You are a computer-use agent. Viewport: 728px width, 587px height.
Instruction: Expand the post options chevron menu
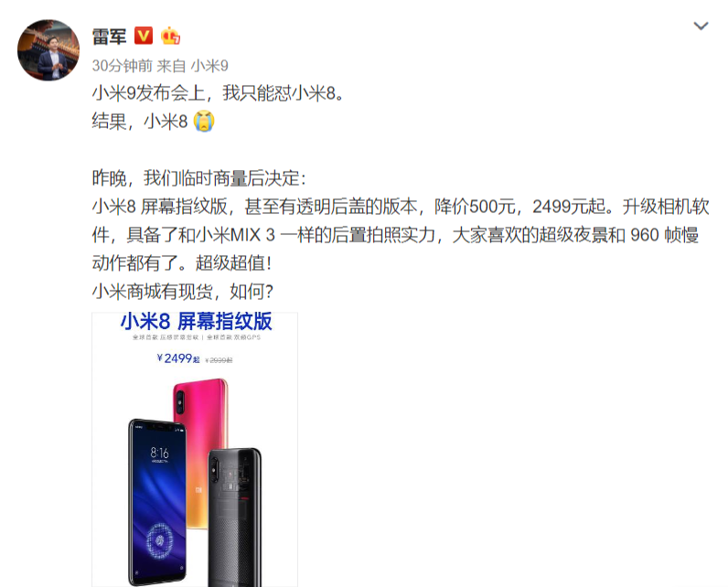(701, 26)
